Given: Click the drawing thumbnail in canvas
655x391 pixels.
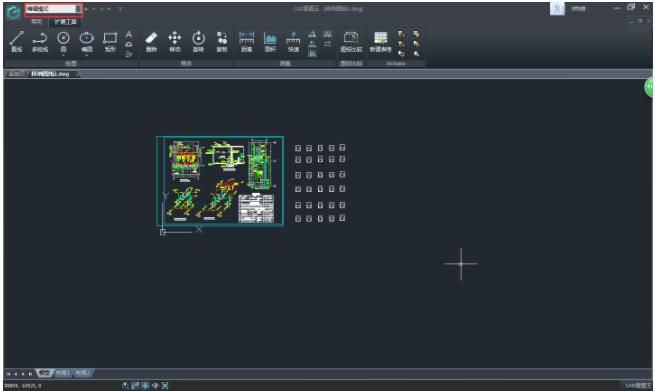Looking at the screenshot, I should [x=220, y=181].
